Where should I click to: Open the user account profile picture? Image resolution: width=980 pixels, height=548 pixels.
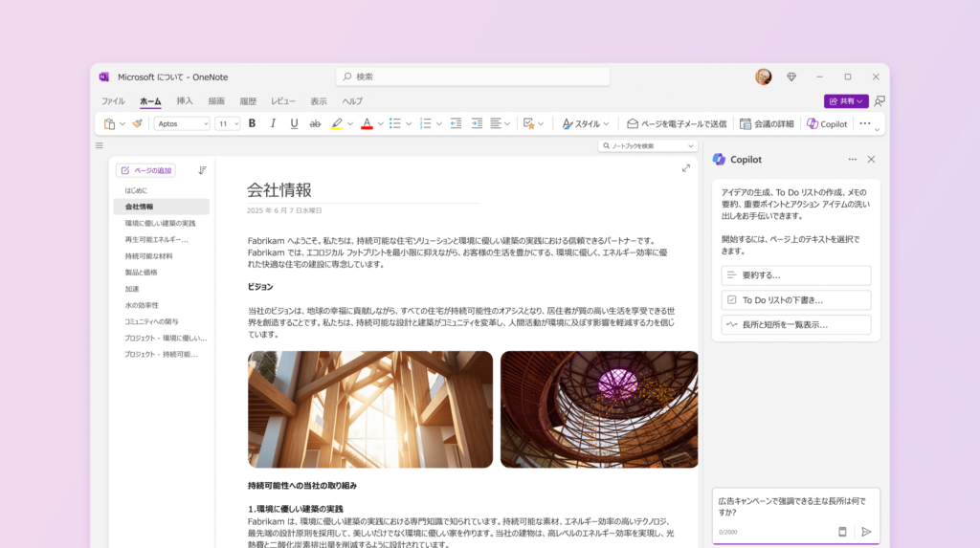[763, 77]
